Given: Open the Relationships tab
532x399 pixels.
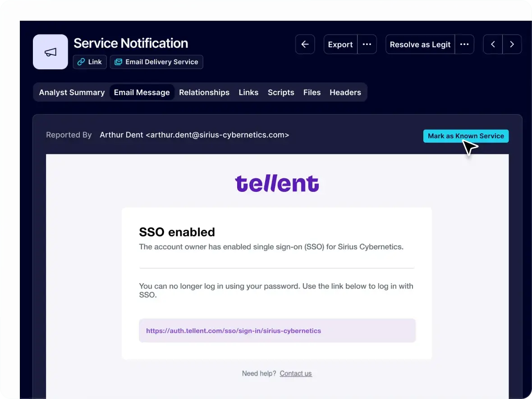Looking at the screenshot, I should click(x=204, y=92).
